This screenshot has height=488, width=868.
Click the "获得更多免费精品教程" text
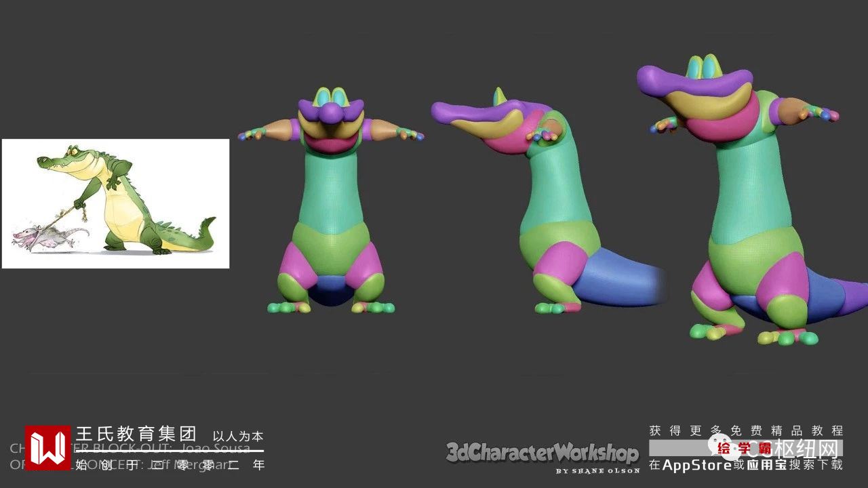746,430
